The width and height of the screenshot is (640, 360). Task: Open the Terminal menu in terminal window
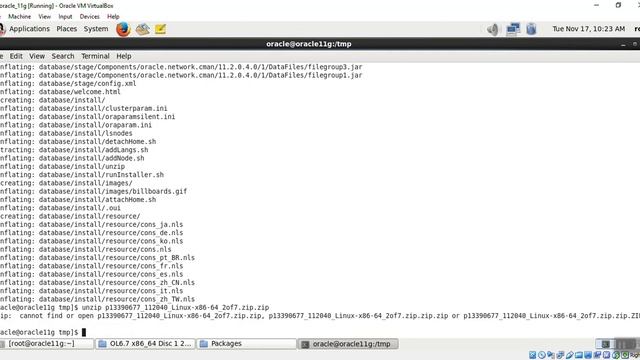(x=95, y=56)
